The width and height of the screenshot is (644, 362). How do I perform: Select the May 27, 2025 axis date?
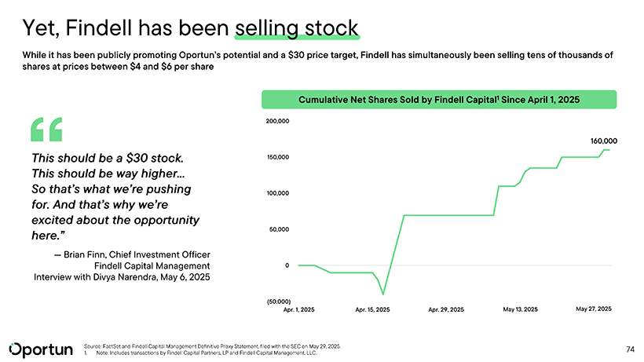[594, 309]
